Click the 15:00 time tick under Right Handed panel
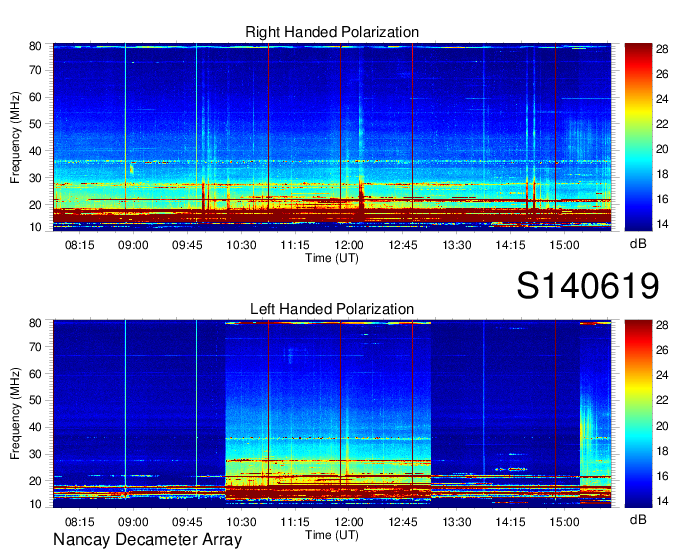Image resolution: width=680 pixels, height=552 pixels. tap(564, 245)
